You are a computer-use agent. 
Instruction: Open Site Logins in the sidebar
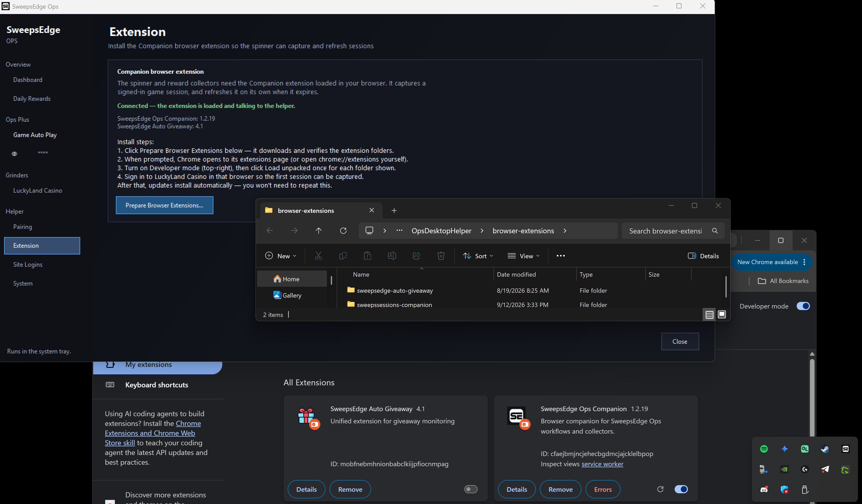(28, 264)
